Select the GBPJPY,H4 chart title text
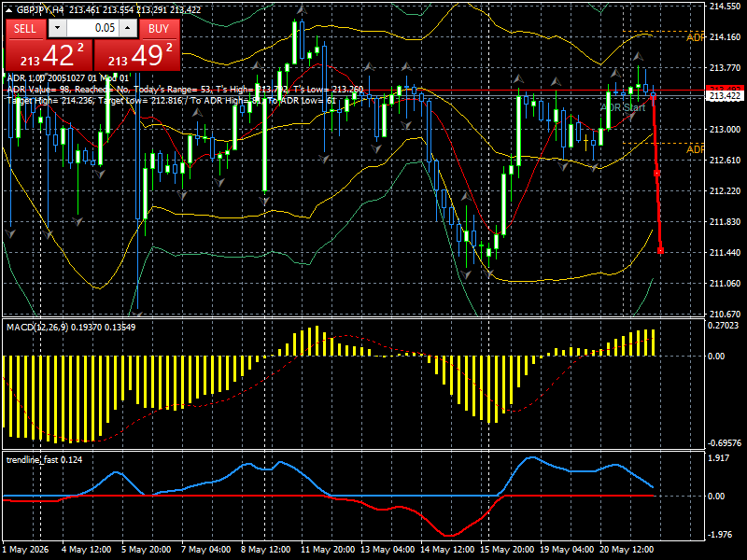 click(x=41, y=9)
